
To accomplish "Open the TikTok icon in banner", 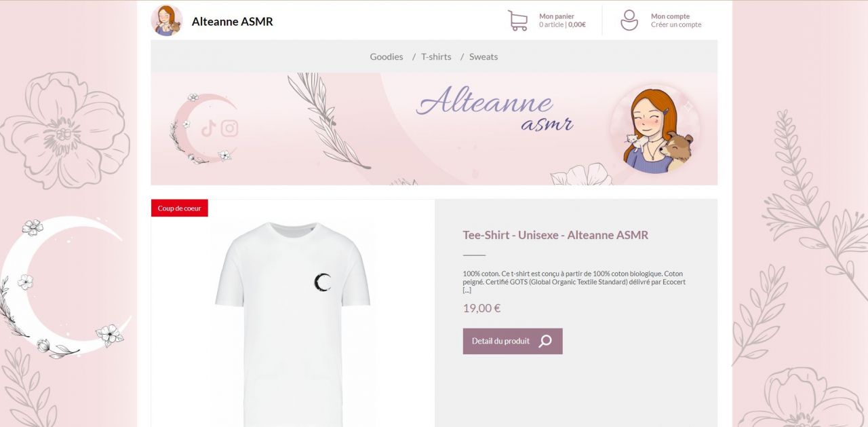I will (208, 128).
